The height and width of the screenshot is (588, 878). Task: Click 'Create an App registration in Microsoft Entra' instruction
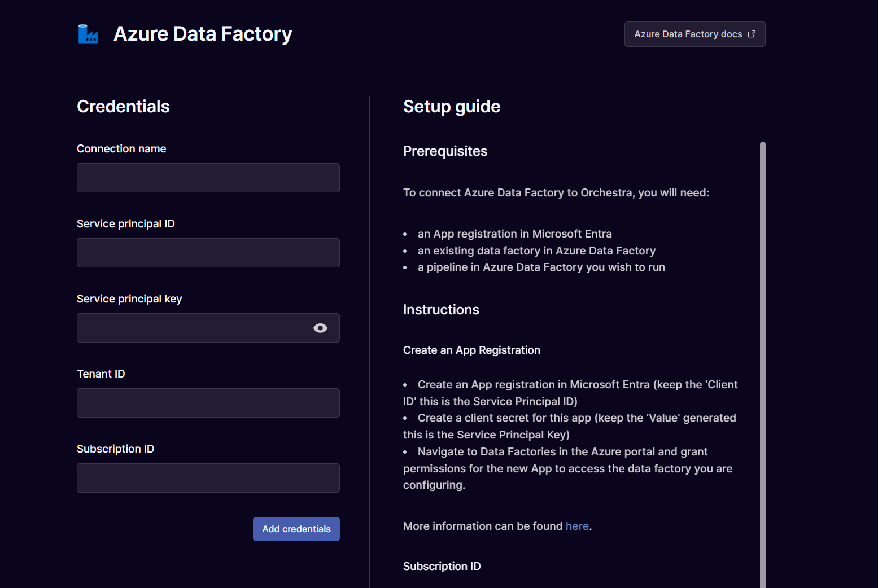[570, 393]
